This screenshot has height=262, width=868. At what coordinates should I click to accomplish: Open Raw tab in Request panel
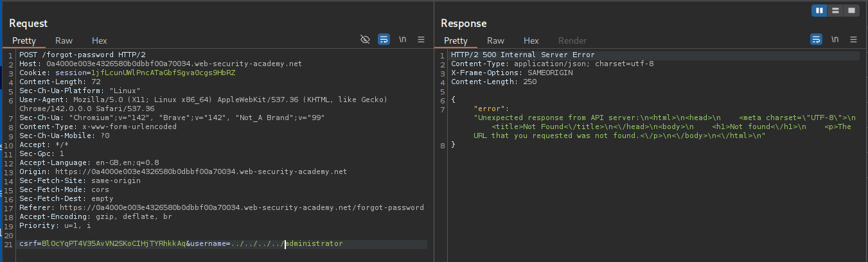(x=64, y=40)
